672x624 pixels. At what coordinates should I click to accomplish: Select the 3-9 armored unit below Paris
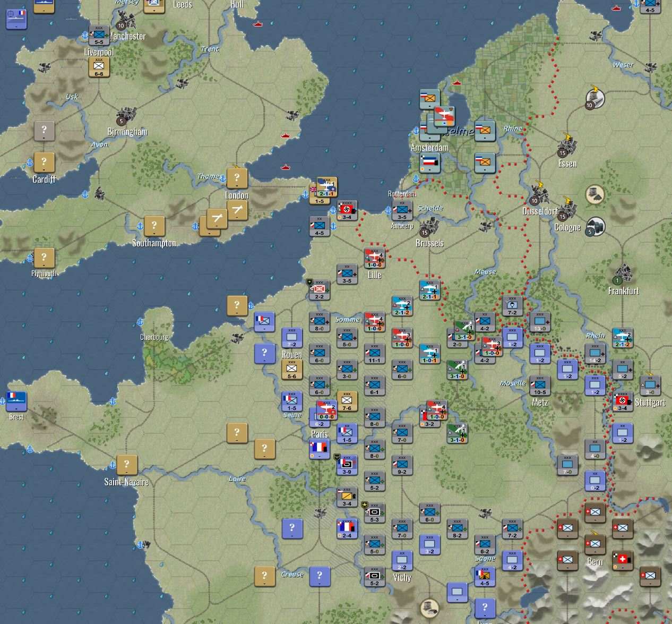click(347, 465)
